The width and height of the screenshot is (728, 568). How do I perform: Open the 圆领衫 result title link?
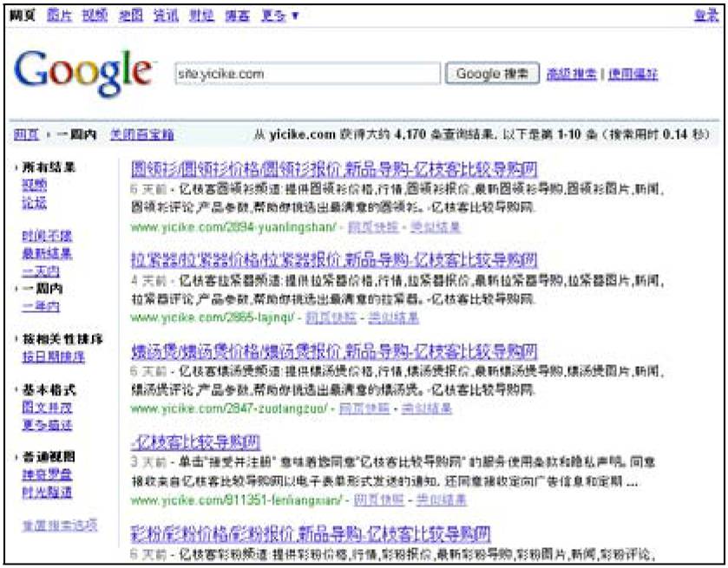pos(334,169)
